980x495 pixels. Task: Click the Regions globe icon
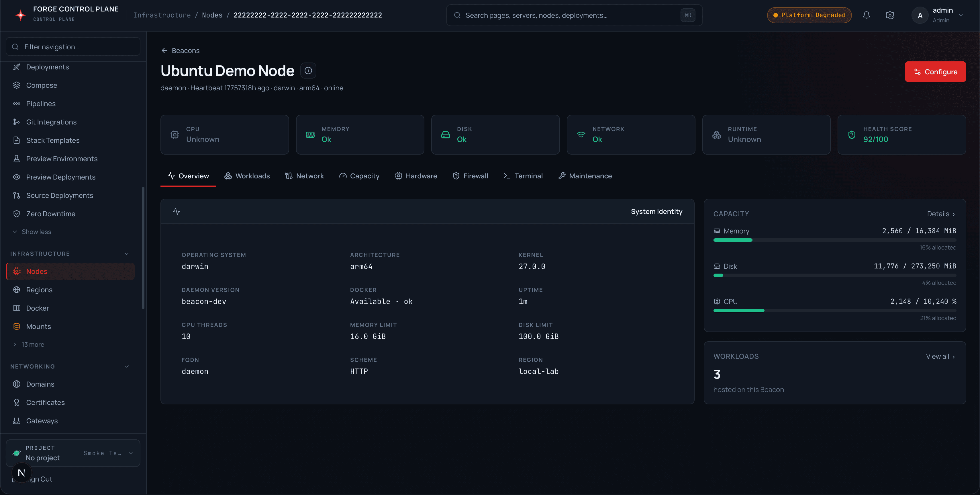point(16,290)
